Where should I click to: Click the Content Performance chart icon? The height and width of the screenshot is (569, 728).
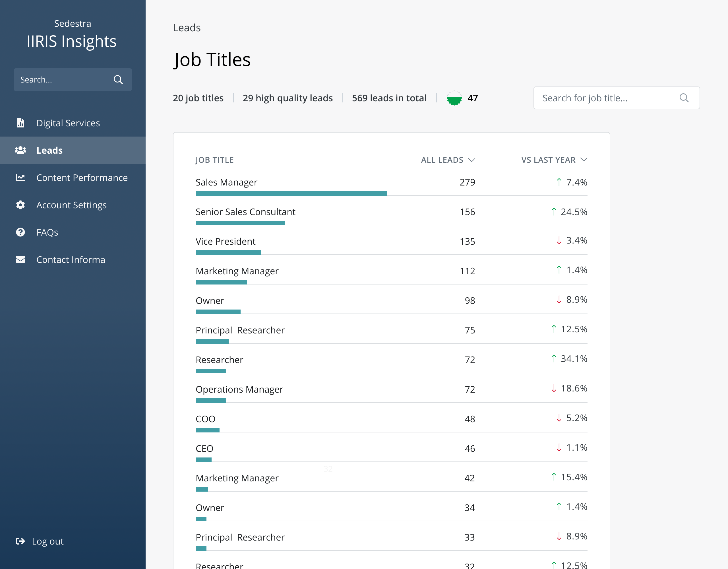[20, 178]
